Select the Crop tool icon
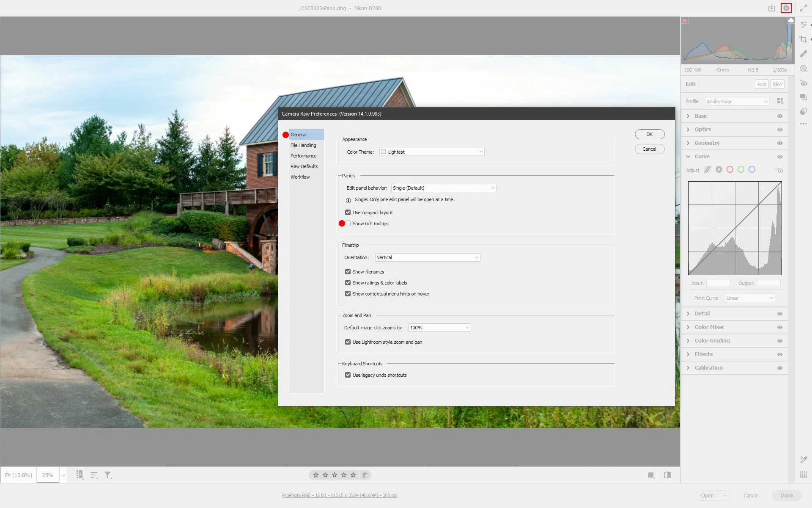This screenshot has width=812, height=508. [803, 39]
